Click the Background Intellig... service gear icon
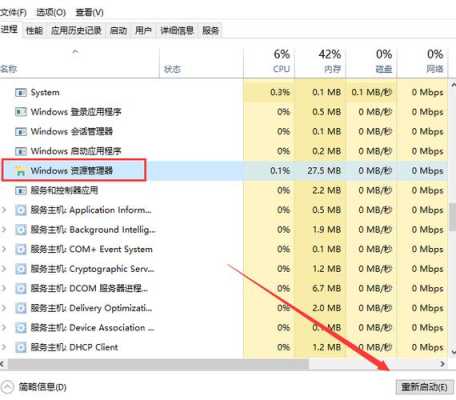Viewport: 456px width, 400px height. tap(21, 230)
